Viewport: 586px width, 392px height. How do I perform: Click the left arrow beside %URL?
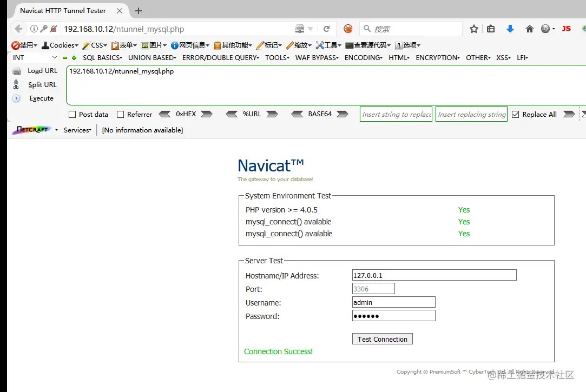coord(232,114)
